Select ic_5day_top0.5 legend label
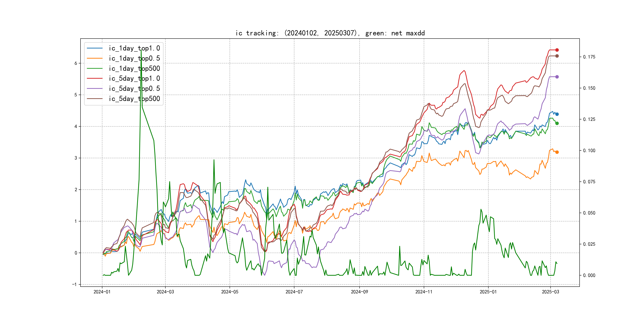 (x=134, y=88)
